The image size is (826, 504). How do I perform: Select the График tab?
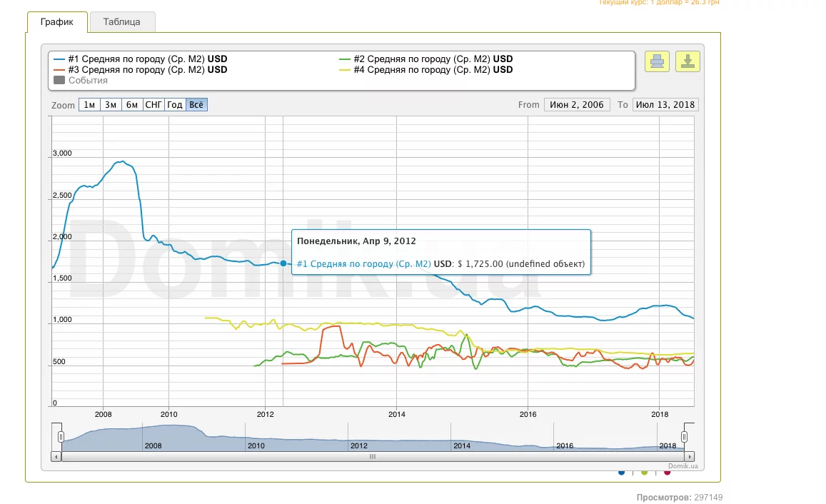click(57, 22)
